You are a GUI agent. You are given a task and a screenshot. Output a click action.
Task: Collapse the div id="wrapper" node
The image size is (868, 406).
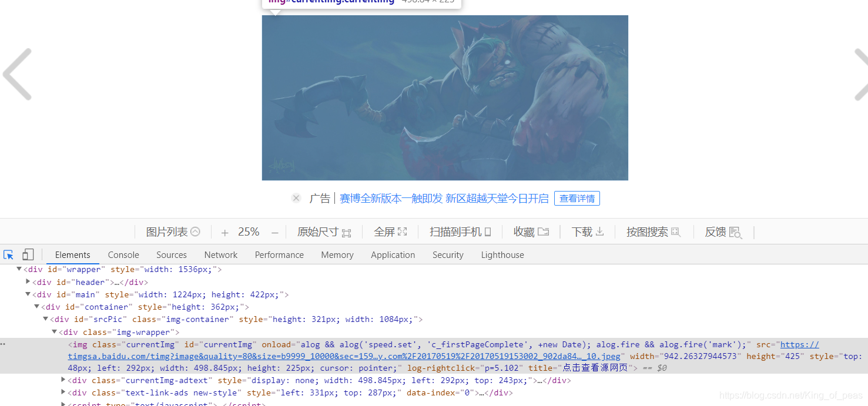(x=19, y=269)
